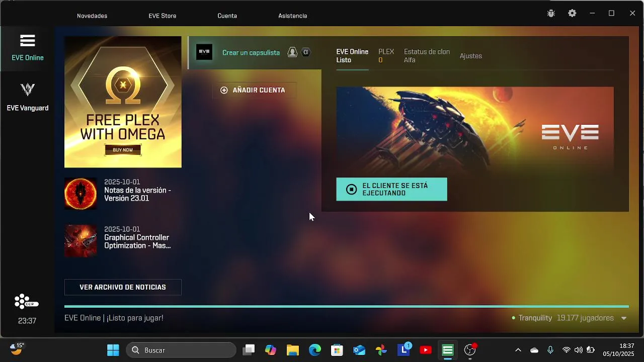Open OBS Studio from taskbar
The width and height of the screenshot is (644, 362).
[x=470, y=350]
